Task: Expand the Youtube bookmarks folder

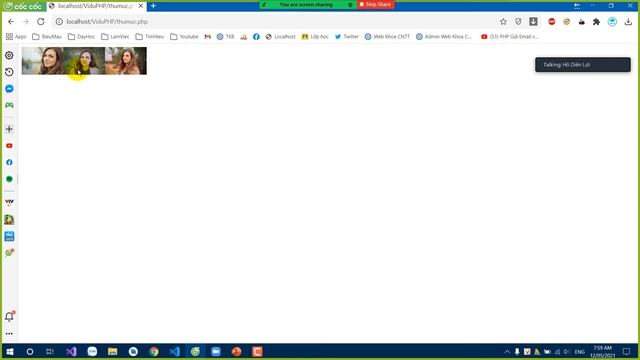Action: 184,36
